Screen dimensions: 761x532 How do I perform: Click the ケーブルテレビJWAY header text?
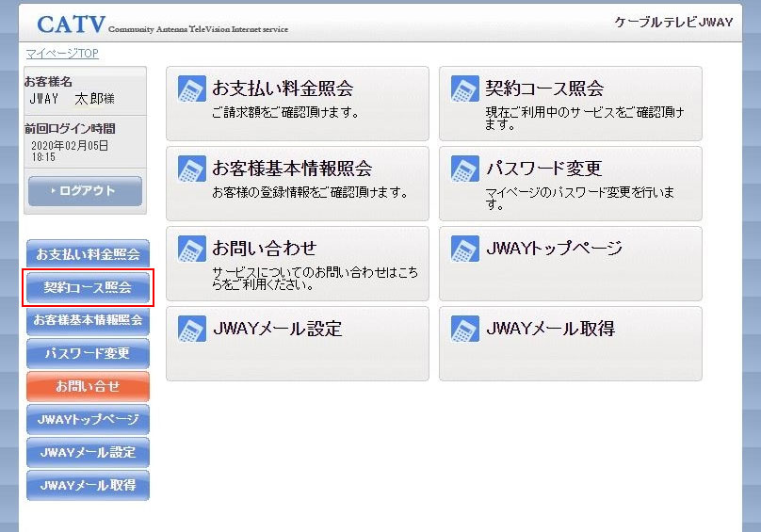click(x=673, y=23)
